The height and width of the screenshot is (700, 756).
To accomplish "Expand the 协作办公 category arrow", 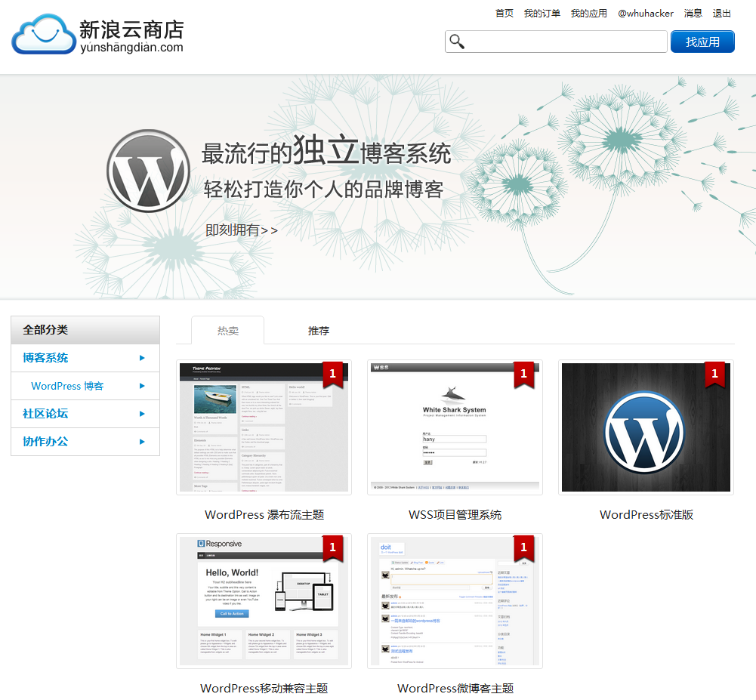I will tap(142, 442).
